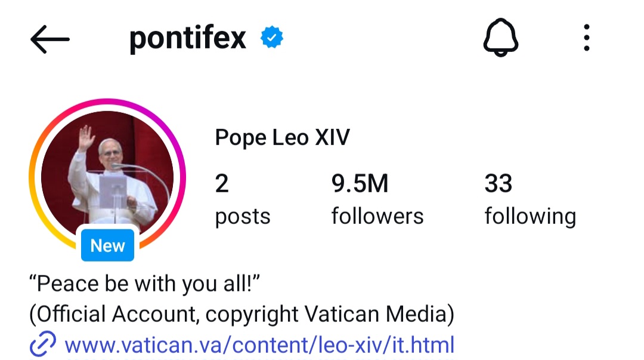
Task: Click the followers label
Action: pyautogui.click(x=377, y=216)
